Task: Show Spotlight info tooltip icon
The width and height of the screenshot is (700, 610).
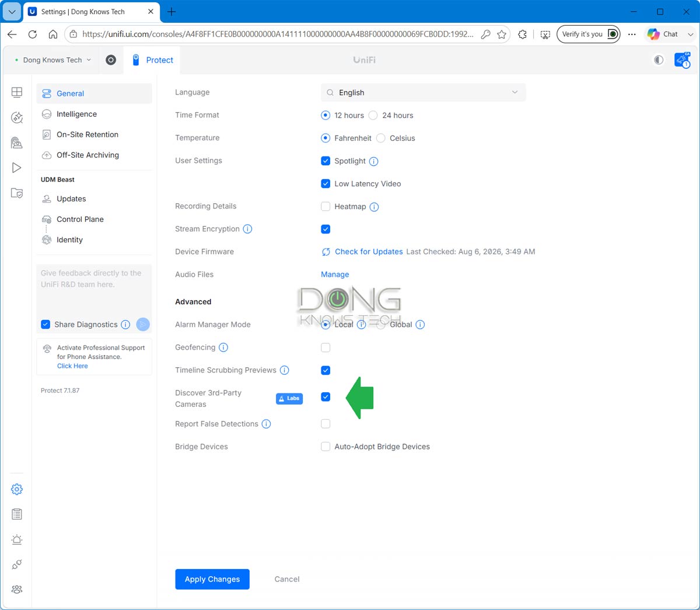Action: 374,161
